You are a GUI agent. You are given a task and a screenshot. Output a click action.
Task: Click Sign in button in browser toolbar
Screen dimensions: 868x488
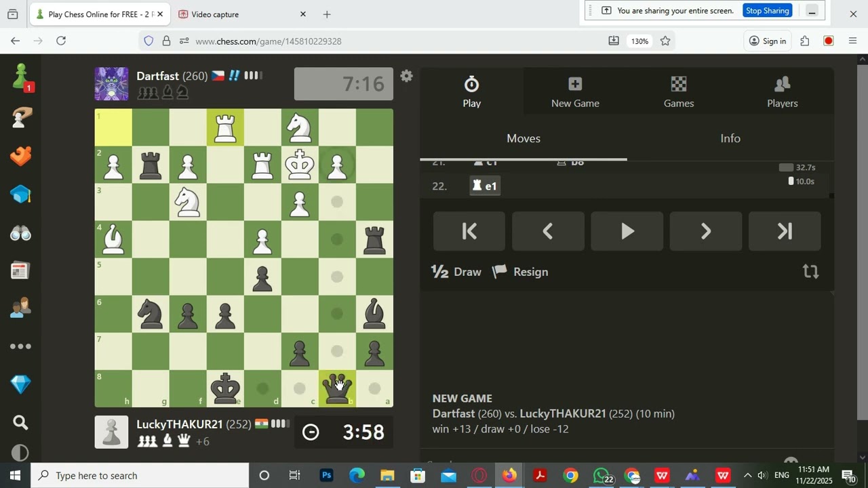click(768, 41)
